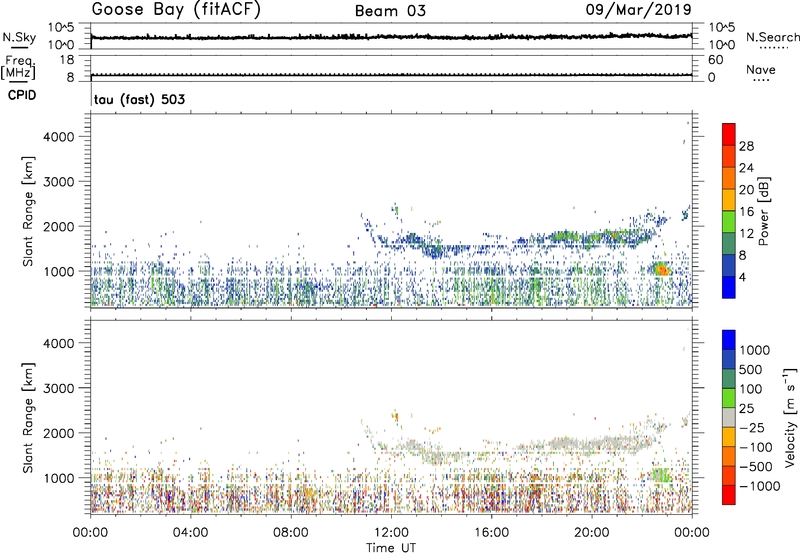Viewport: 800px width, 554px height.
Task: Click the '-1000' tick label on Velocity colorbar
Action: point(759,486)
